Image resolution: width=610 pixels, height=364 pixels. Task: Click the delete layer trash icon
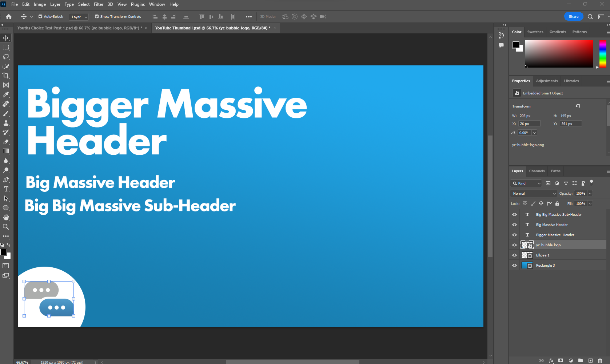tap(600, 361)
